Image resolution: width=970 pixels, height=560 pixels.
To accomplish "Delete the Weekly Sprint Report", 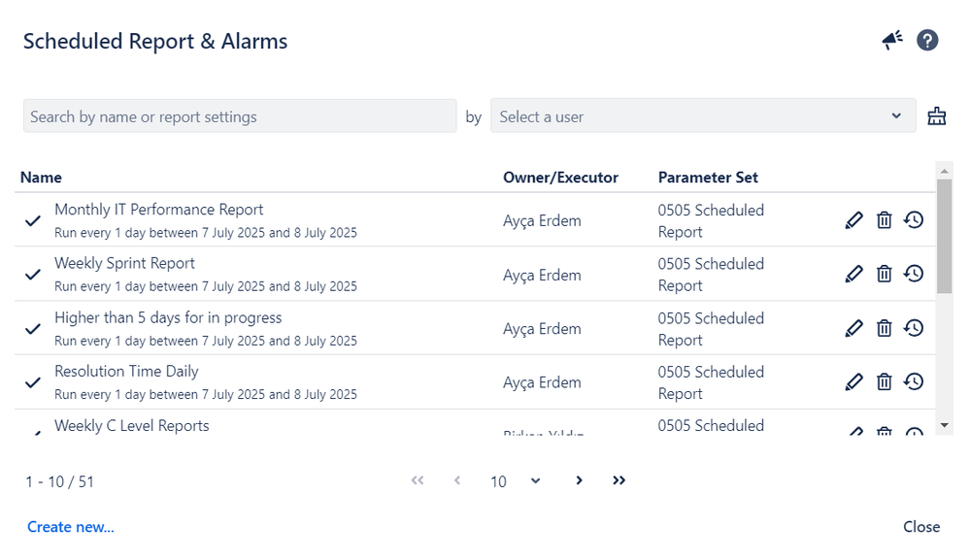I will point(884,273).
